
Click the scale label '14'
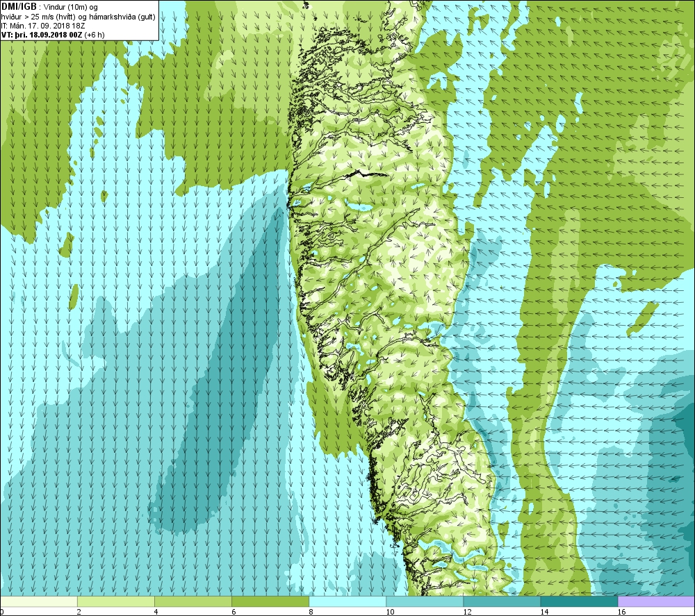tap(544, 612)
